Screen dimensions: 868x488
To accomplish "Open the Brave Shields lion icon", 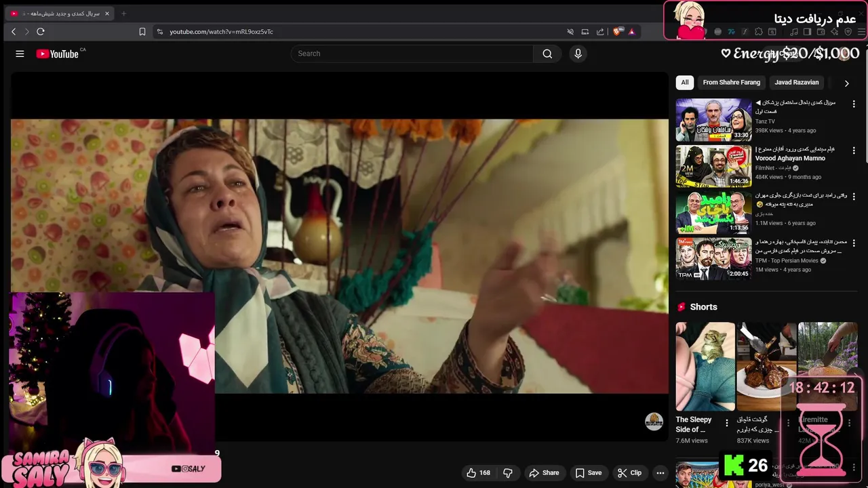I will [618, 31].
